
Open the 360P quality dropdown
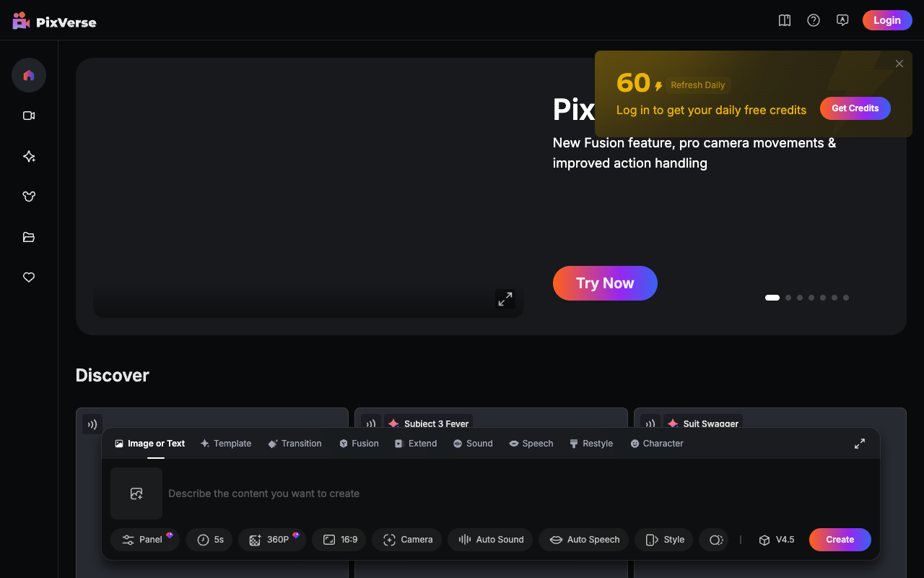click(x=272, y=540)
